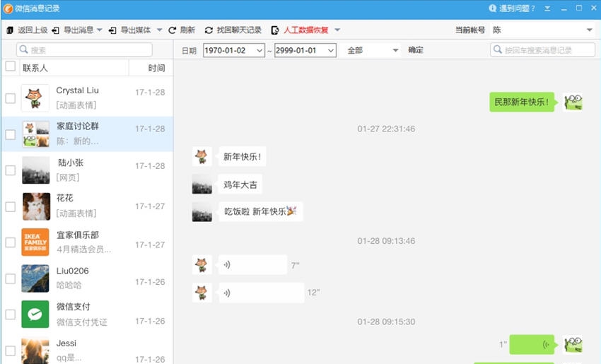This screenshot has height=364, width=601.
Task: Check the Jessi checkbox
Action: [11, 351]
